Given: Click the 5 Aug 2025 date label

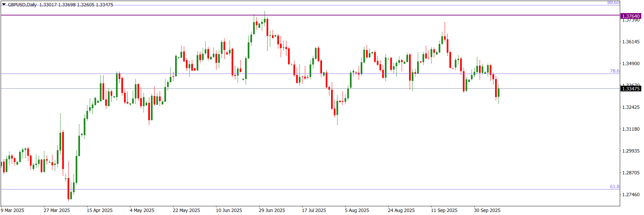Looking at the screenshot, I should (357, 210).
